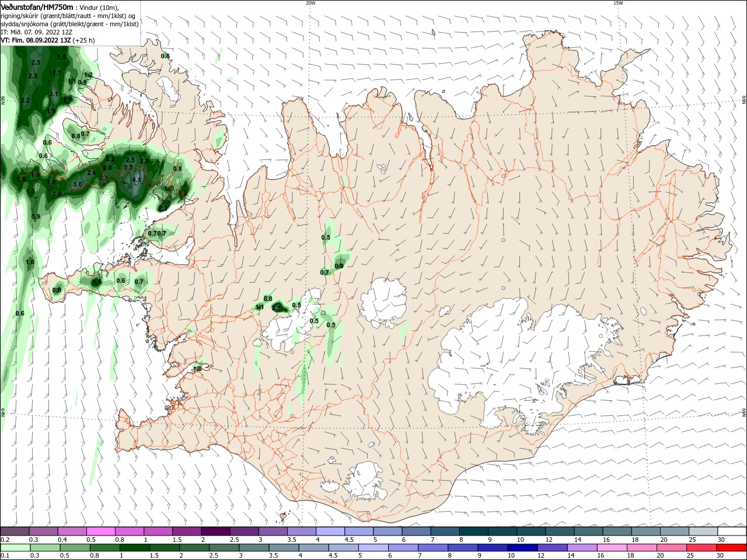Click the 'slydda/snjókoma' legend description line

69,24
